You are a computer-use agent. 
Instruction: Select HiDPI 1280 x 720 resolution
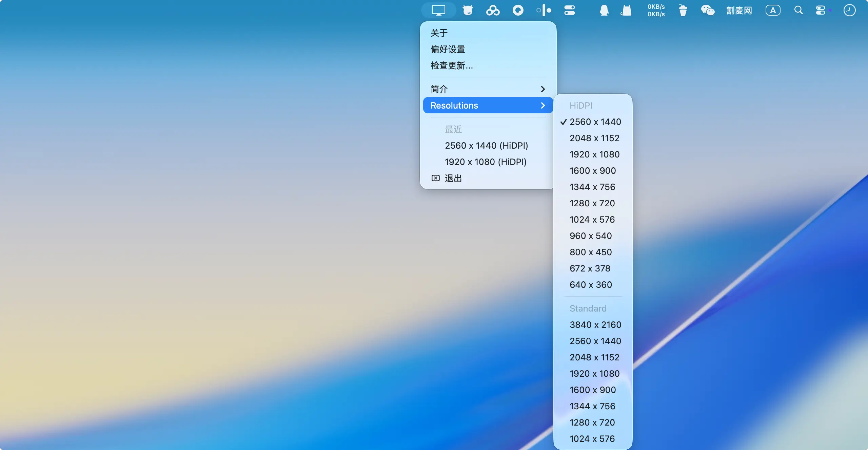tap(592, 203)
